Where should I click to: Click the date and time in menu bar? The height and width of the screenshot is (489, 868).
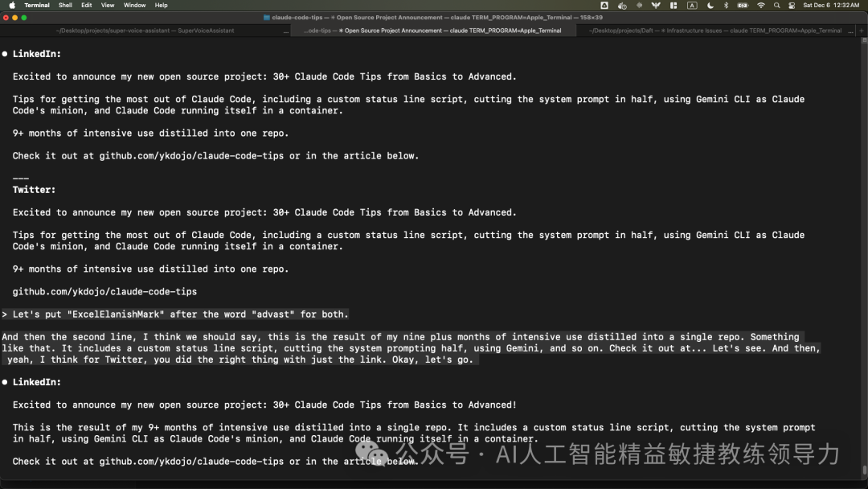(x=831, y=5)
